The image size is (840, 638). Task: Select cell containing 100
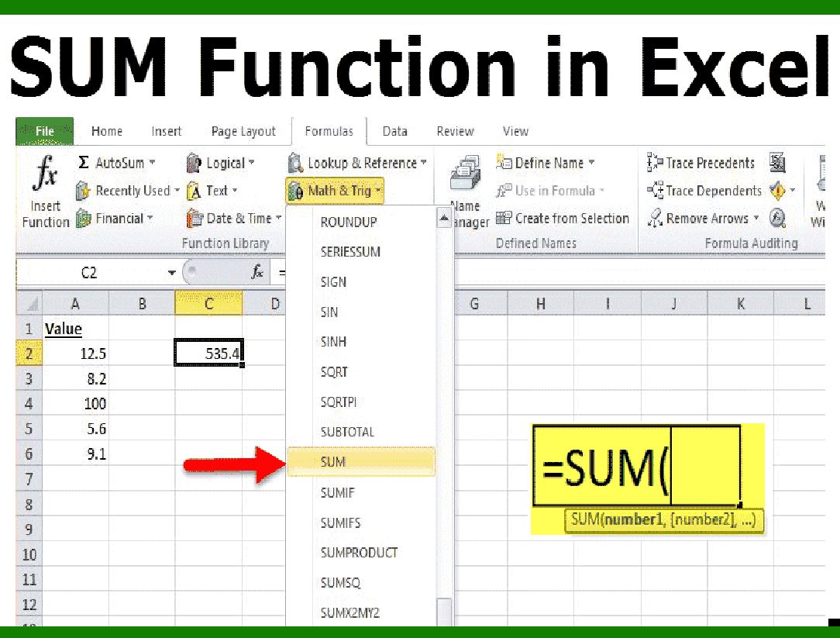pyautogui.click(x=75, y=404)
